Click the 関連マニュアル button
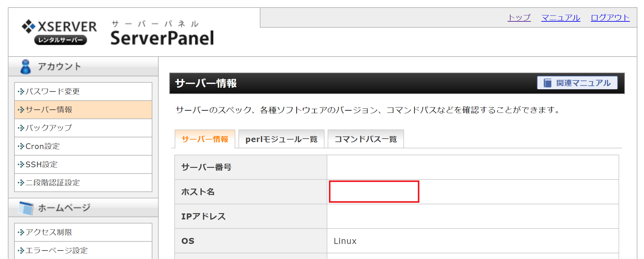This screenshot has height=259, width=644. (577, 83)
